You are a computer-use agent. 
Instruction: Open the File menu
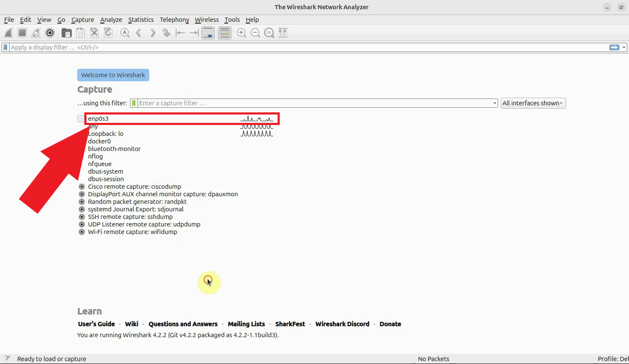point(9,20)
